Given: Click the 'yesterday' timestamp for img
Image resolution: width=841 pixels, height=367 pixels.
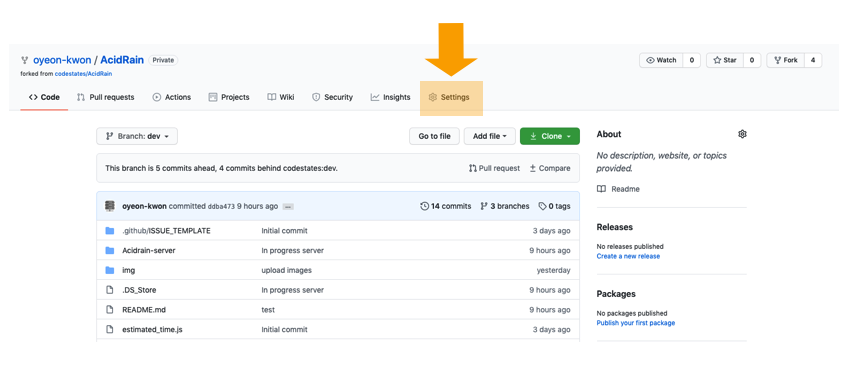Looking at the screenshot, I should (x=554, y=270).
